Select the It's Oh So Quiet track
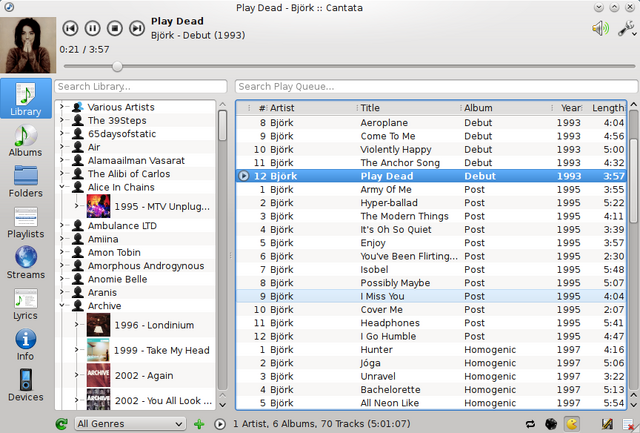 pos(431,229)
